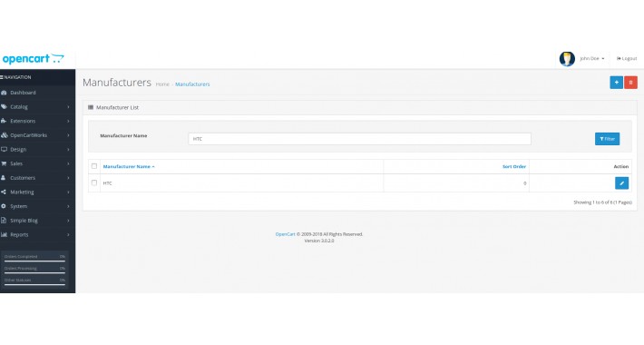Toggle the select-all checkbox in table header
This screenshot has width=644, height=345.
click(94, 166)
